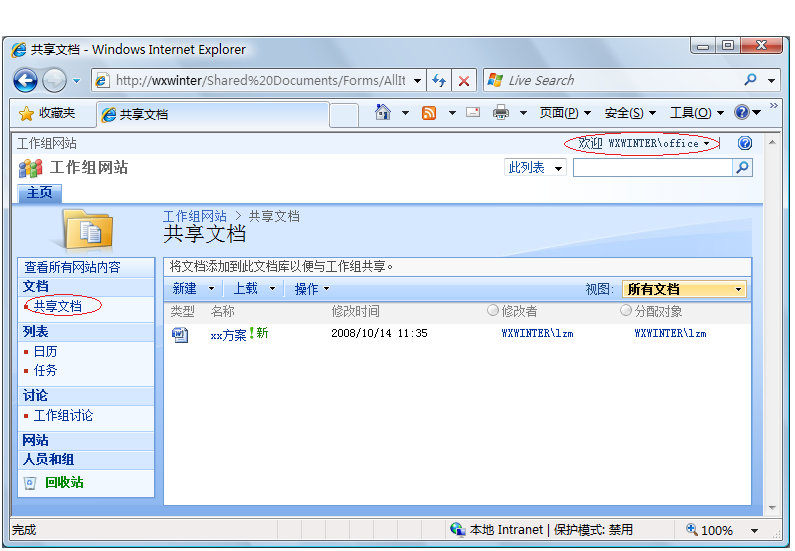The width and height of the screenshot is (795, 551).
Task: Click the 列表 heading in quick launch
Action: point(35,332)
